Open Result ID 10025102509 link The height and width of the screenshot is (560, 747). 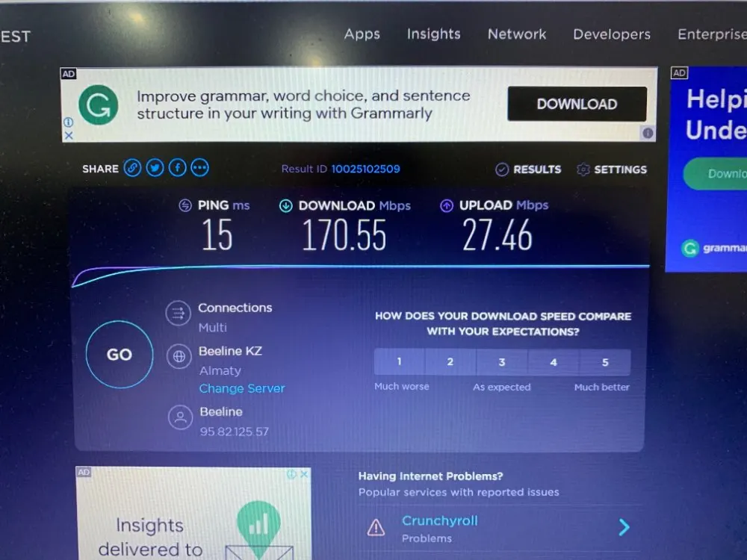365,169
